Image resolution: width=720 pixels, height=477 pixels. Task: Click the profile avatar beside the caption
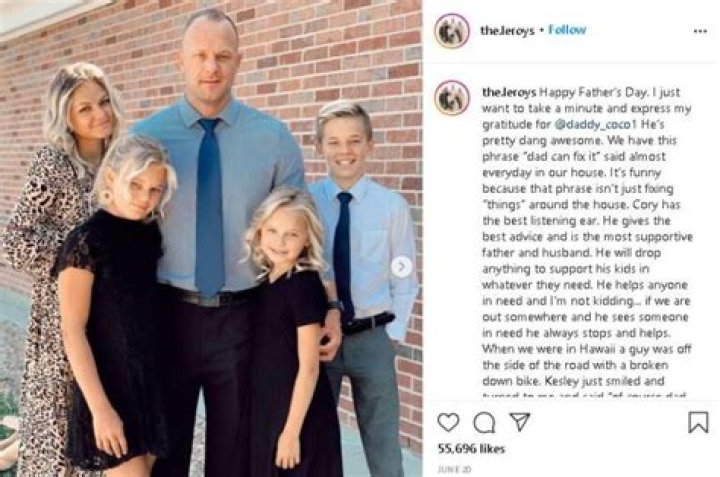[x=452, y=97]
